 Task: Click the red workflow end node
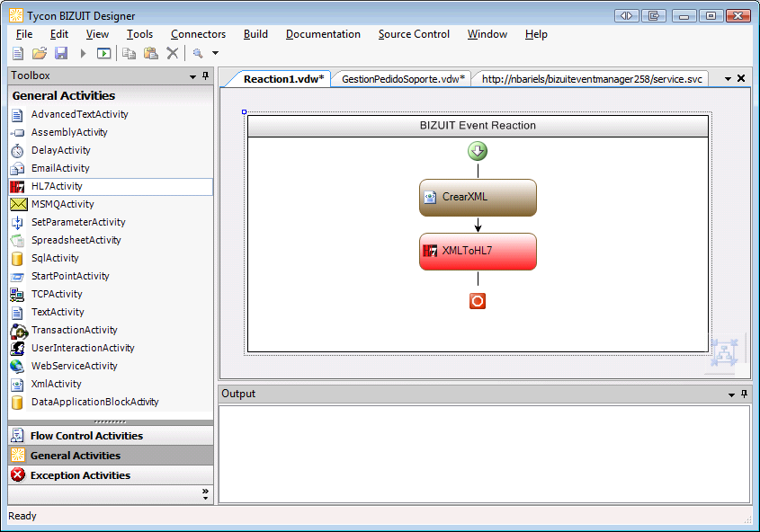(478, 301)
